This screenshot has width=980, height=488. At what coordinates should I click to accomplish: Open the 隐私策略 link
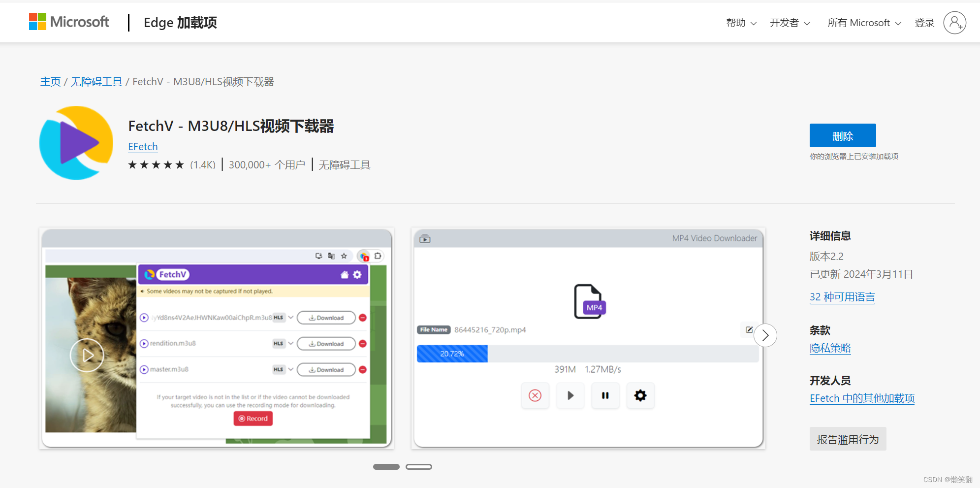[x=830, y=348]
